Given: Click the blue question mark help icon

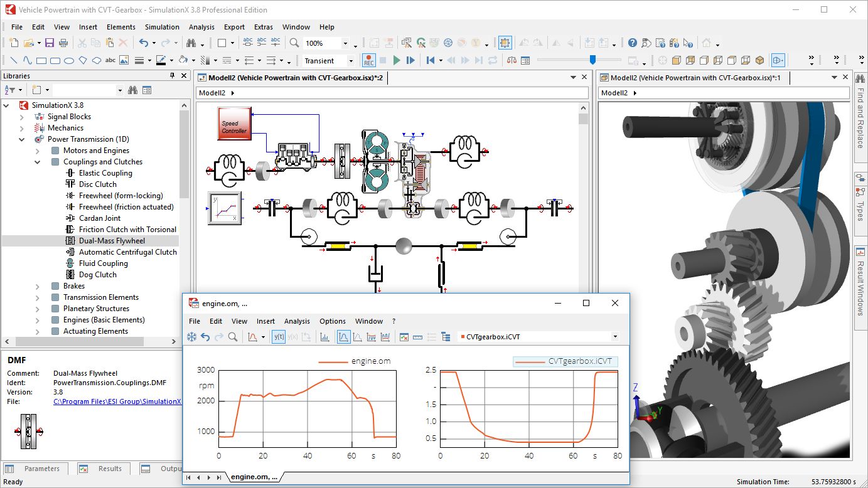Looking at the screenshot, I should (633, 43).
